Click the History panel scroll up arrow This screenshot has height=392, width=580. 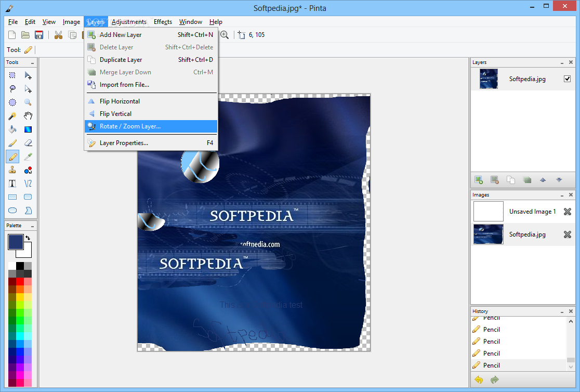571,321
